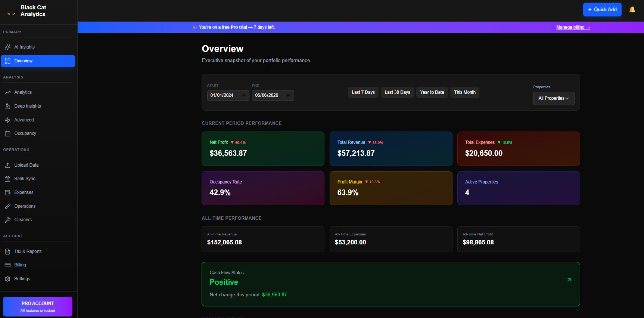Click the All-Time Net Profit value $98,865.08

(478, 242)
